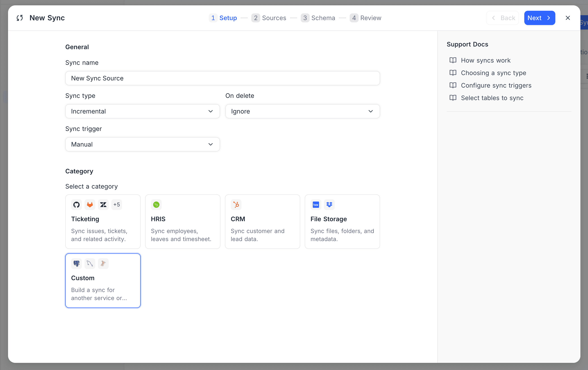Click the PostgreSQL elephant icon in Custom
The width and height of the screenshot is (588, 370).
tap(76, 264)
